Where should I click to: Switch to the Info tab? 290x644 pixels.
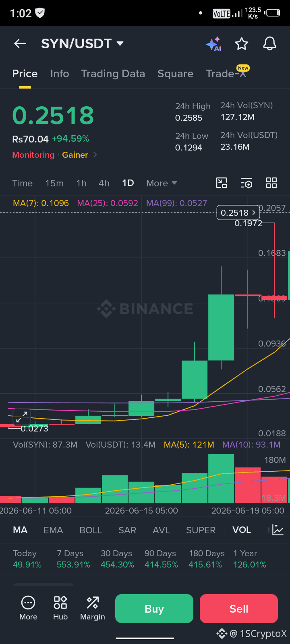(60, 74)
